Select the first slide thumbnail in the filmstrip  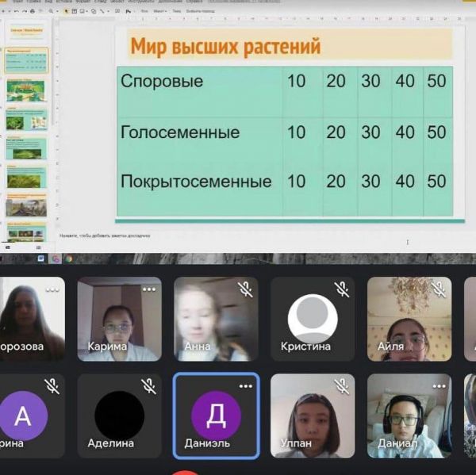27,33
